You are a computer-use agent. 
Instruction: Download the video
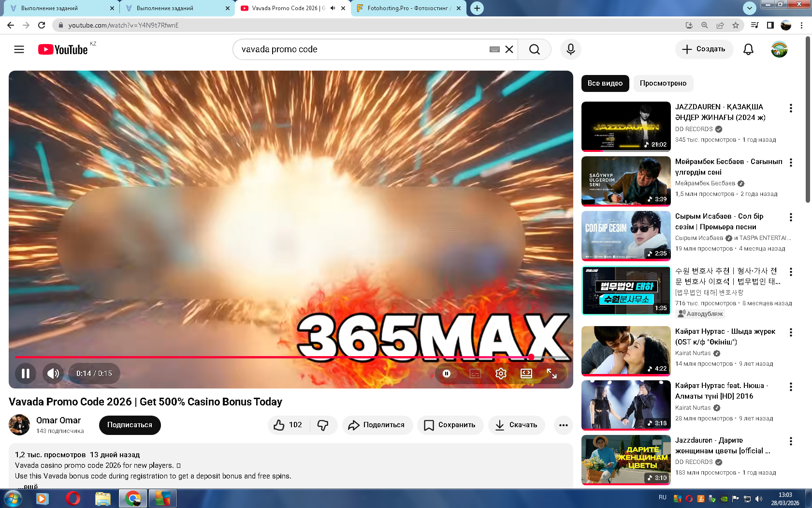(x=517, y=425)
